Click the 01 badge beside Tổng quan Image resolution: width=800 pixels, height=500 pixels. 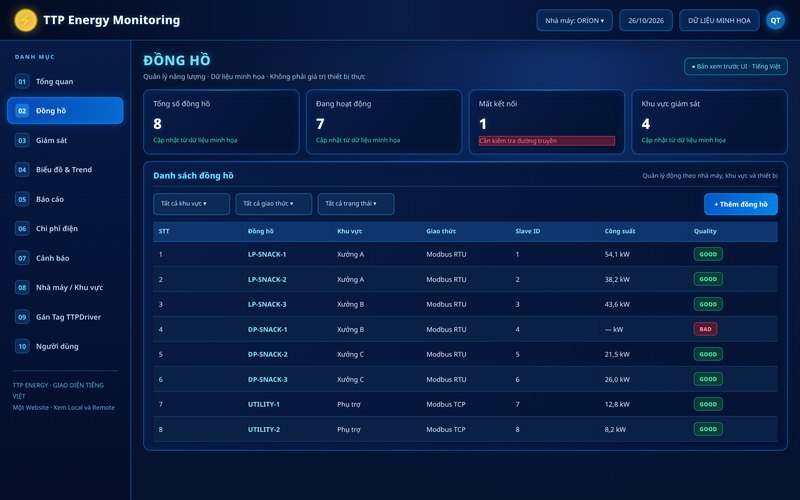[22, 82]
